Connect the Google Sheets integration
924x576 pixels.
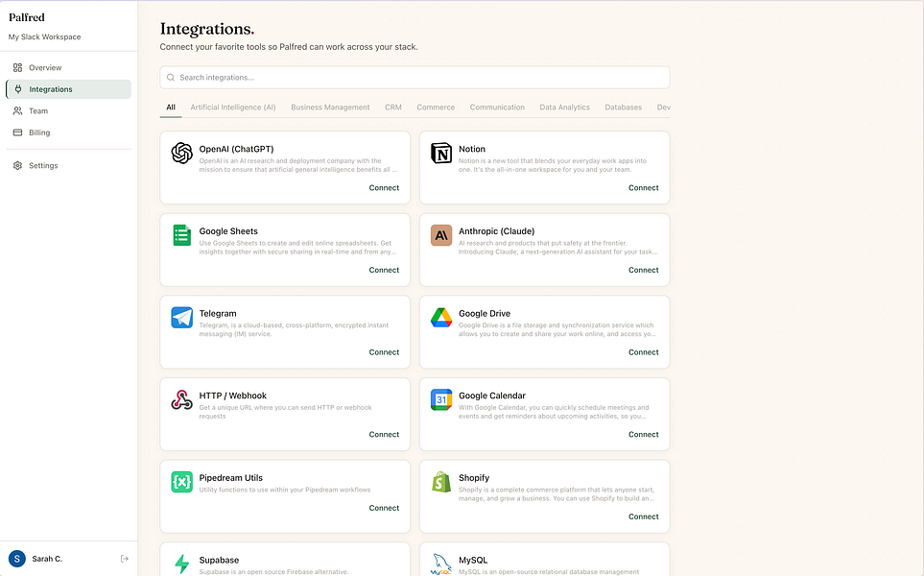[384, 270]
